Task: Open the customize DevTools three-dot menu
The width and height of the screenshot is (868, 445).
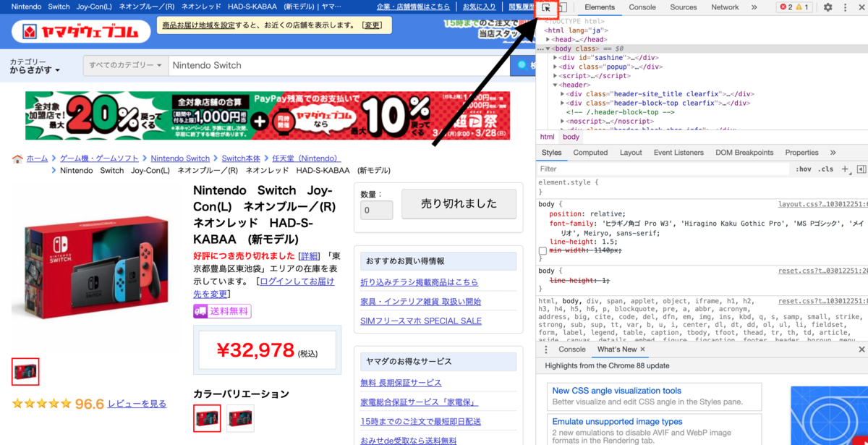Action: tap(845, 9)
